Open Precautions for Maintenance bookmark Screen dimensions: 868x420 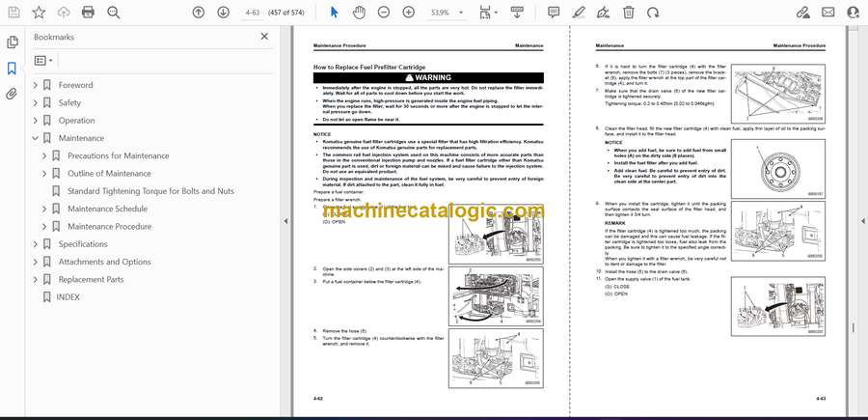click(x=118, y=155)
